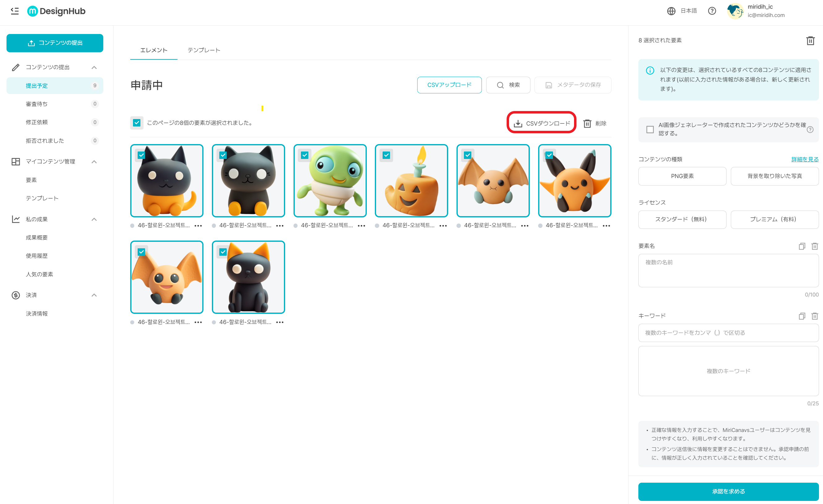Uncheck the select-all page checkbox
The image size is (823, 504).
[137, 123]
